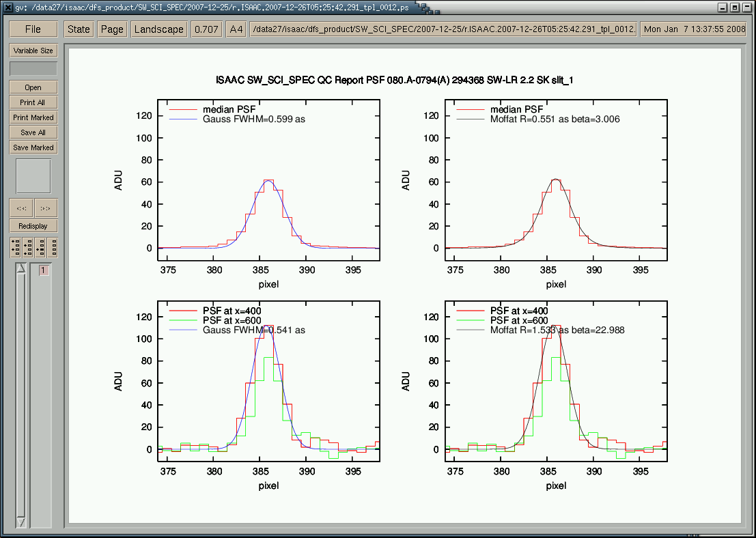Click the window menu icon in title bar
The height and width of the screenshot is (538, 756).
tap(7, 8)
